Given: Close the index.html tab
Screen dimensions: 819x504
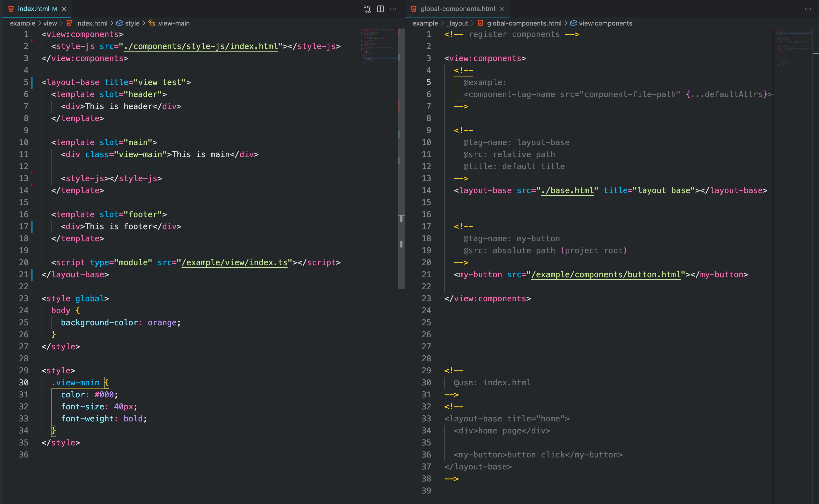Looking at the screenshot, I should (64, 9).
